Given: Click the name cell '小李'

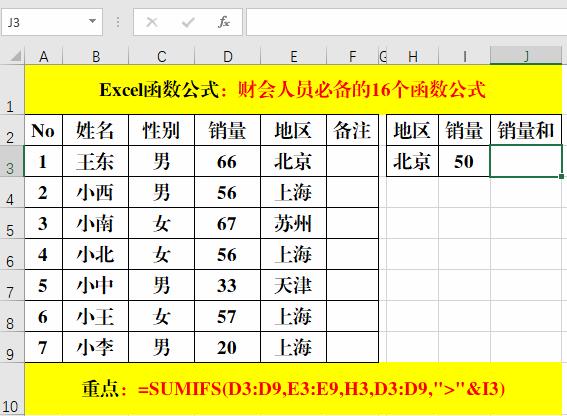Looking at the screenshot, I should click(x=95, y=348).
